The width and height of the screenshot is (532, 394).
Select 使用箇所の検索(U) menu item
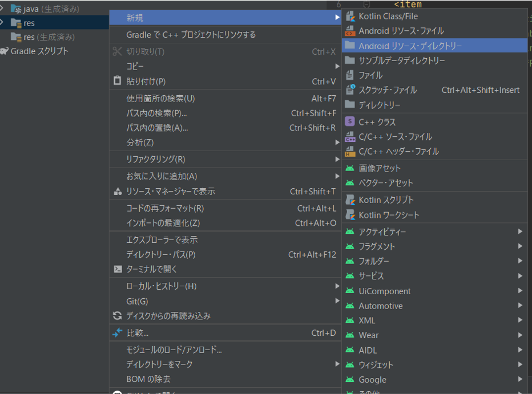[x=225, y=98]
